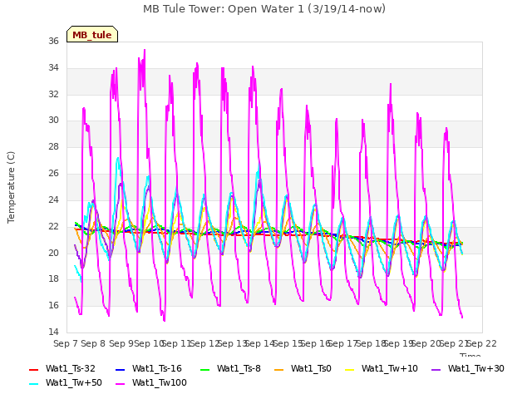Click the cyan Wat1_Tw+50 legend swatch
The image size is (532, 399).
34,384
